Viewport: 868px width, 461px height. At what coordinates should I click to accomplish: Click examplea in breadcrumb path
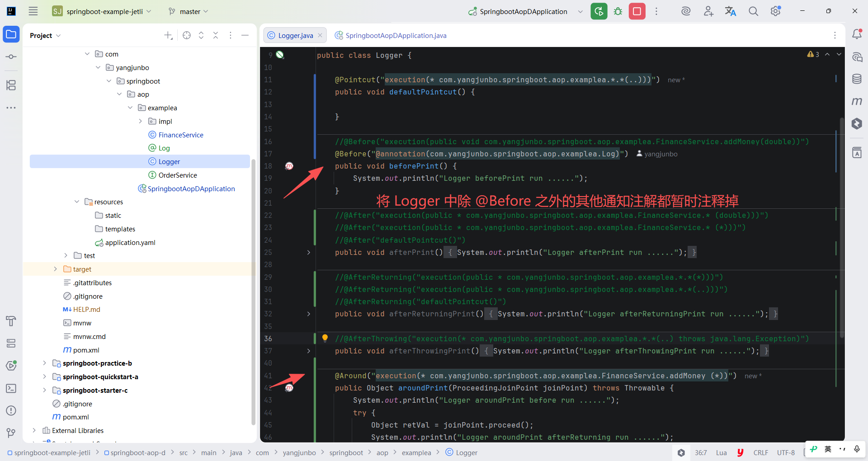point(416,452)
